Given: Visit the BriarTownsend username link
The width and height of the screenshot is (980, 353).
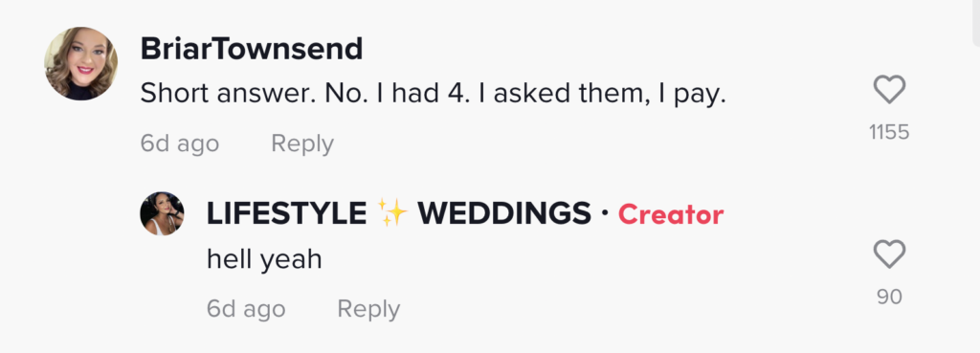Looking at the screenshot, I should point(252,49).
